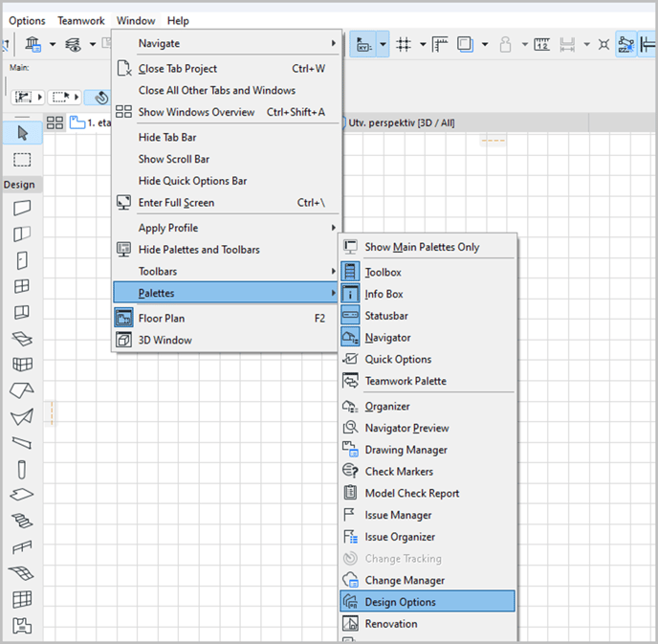Select the Railing tool
This screenshot has height=644, width=658.
(22, 547)
